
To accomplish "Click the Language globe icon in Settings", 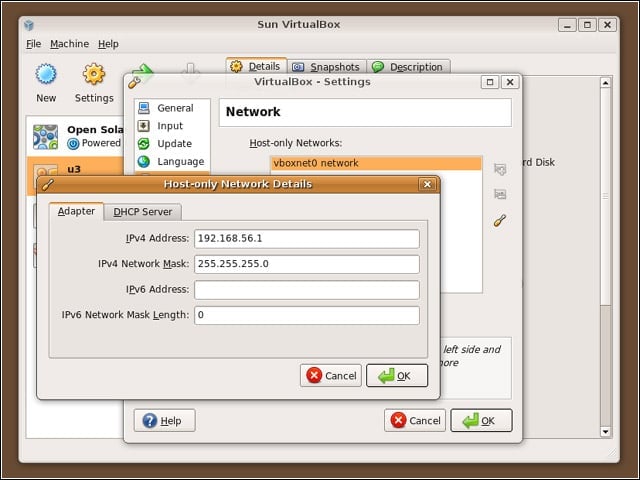I will coord(144,162).
